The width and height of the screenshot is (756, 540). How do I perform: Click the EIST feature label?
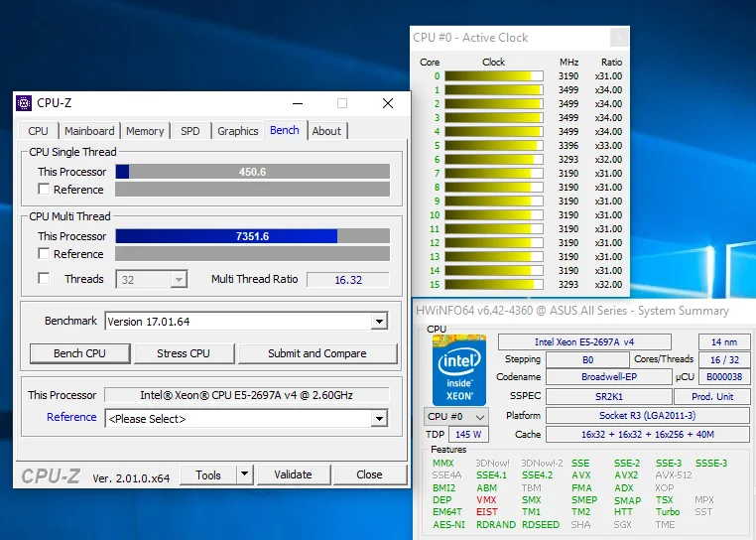tap(487, 512)
